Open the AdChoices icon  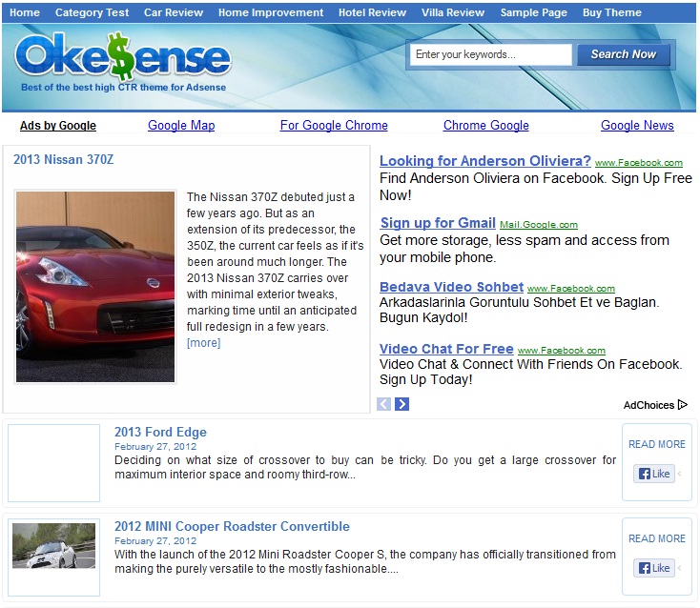pyautogui.click(x=683, y=405)
